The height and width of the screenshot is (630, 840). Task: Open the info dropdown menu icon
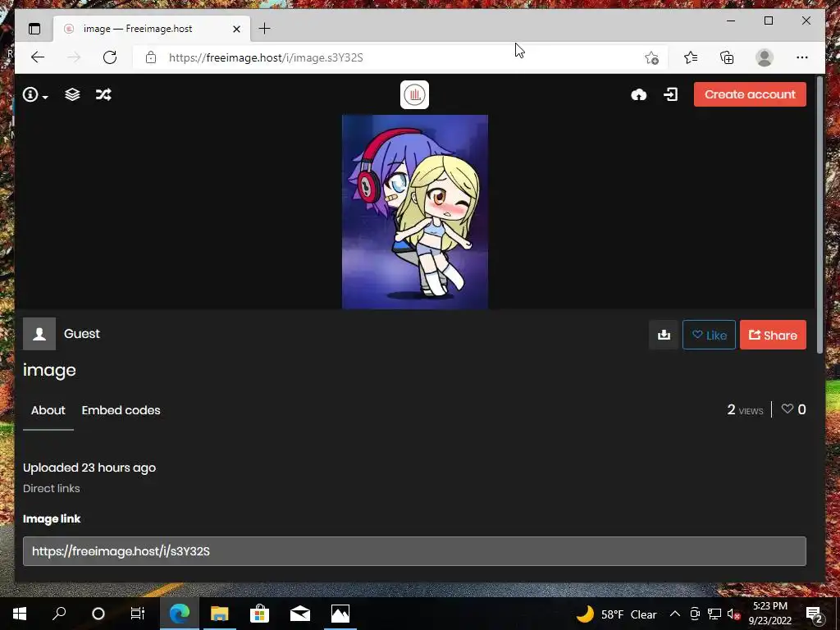pyautogui.click(x=35, y=95)
